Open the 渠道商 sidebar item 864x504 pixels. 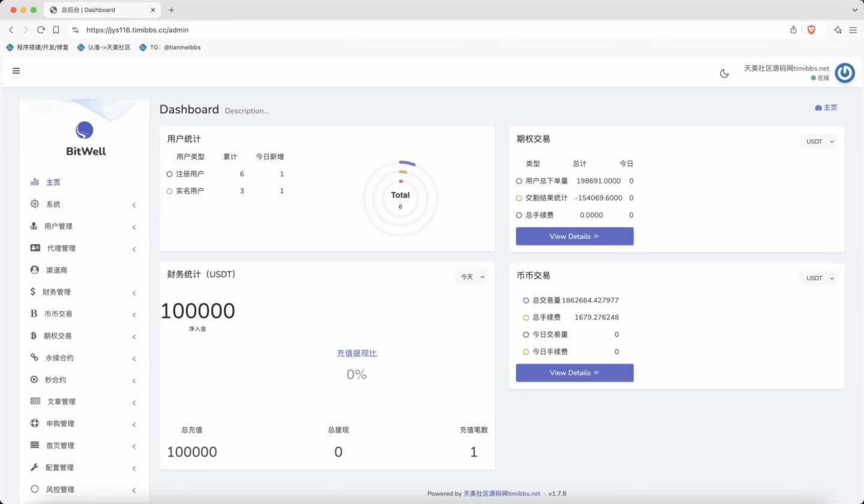click(x=56, y=270)
